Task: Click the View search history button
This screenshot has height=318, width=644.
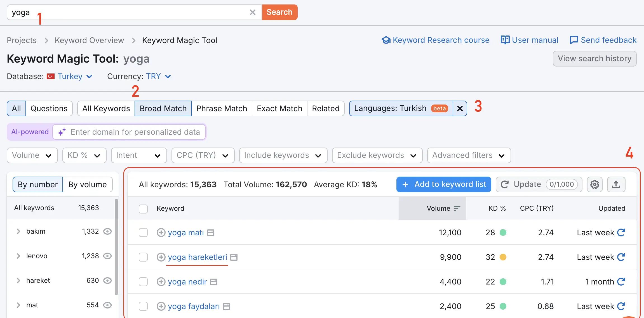Action: (594, 59)
